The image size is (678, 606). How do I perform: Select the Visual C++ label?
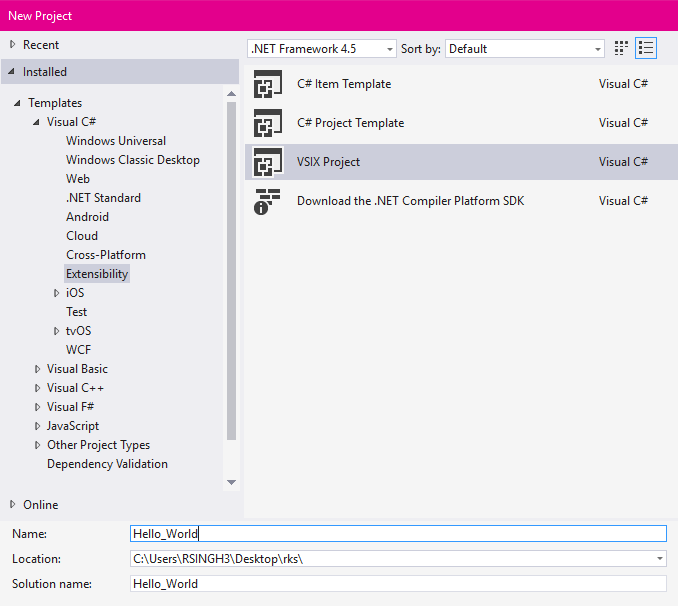(x=75, y=388)
